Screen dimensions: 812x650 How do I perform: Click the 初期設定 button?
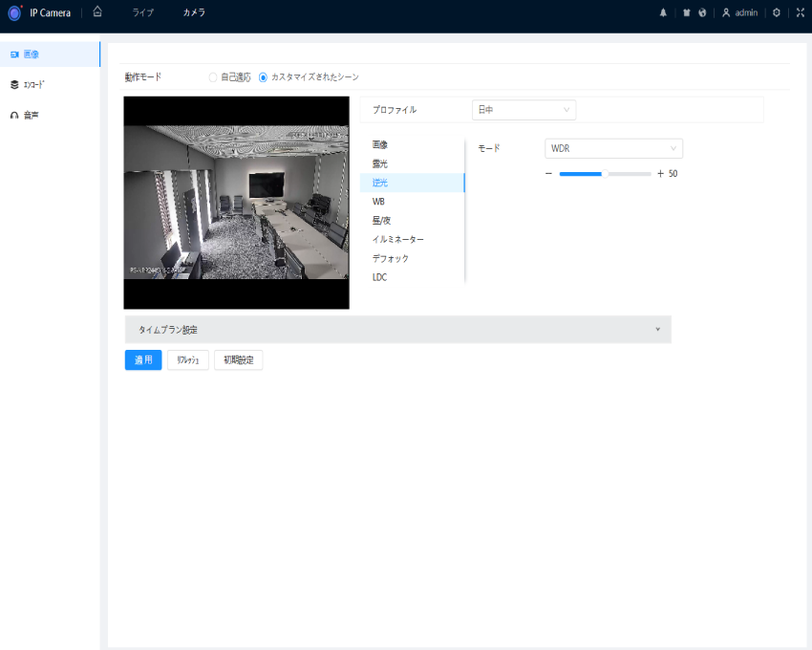[238, 360]
